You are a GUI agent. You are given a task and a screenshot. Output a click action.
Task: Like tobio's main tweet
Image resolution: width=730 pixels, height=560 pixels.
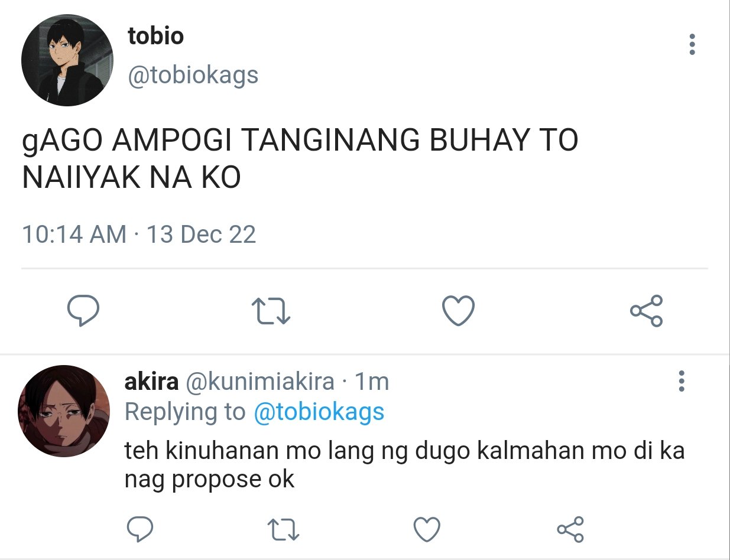pyautogui.click(x=459, y=310)
